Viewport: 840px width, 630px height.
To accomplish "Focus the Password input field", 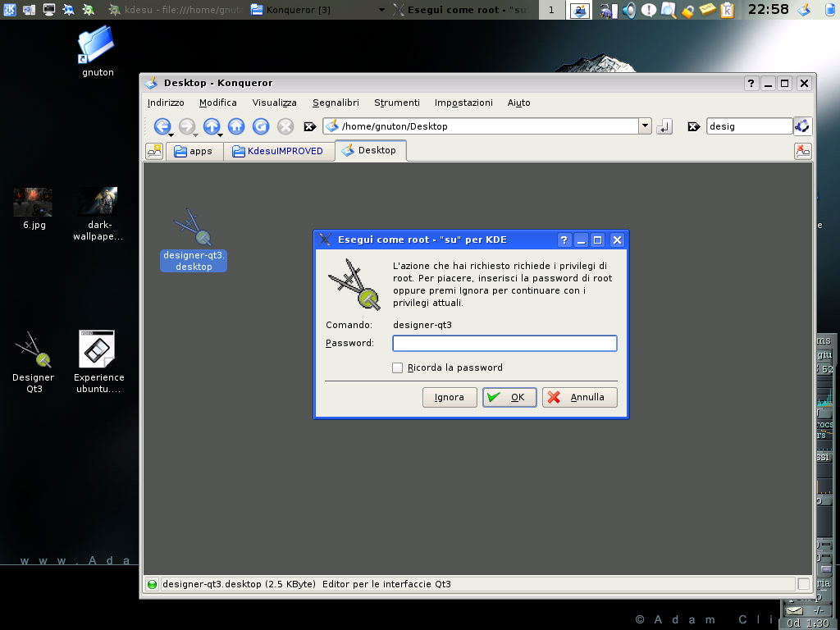I will tap(504, 344).
